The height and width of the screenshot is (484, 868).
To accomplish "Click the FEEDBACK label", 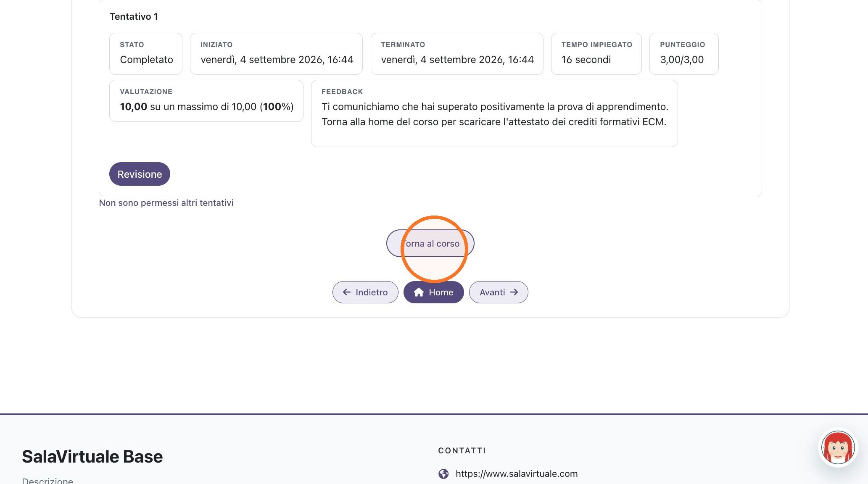I will click(x=342, y=92).
